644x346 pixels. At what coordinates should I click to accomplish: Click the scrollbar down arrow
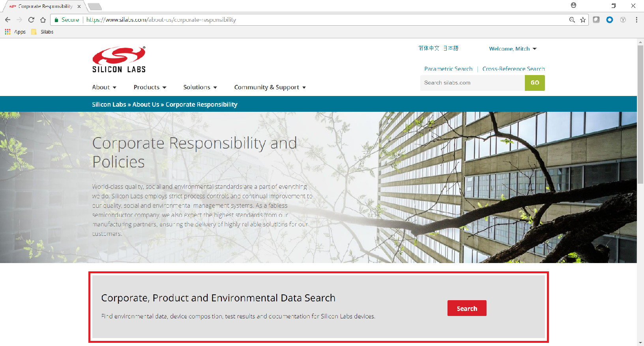(640, 343)
